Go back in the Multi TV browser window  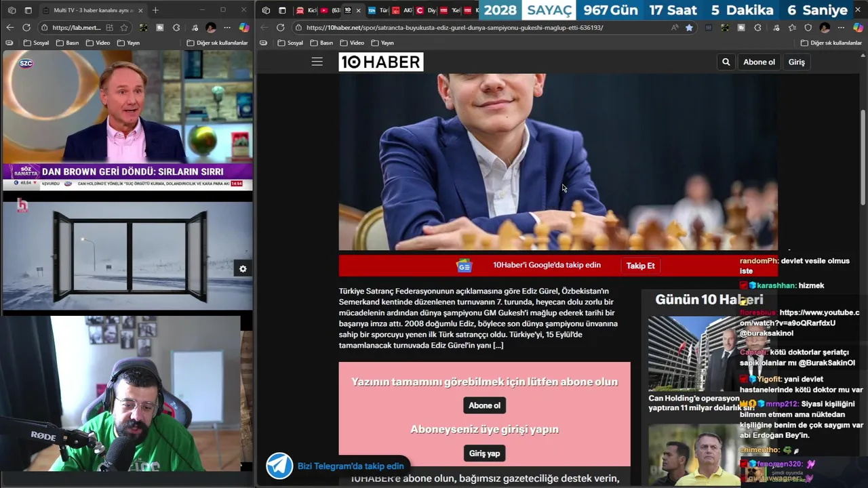[9, 27]
